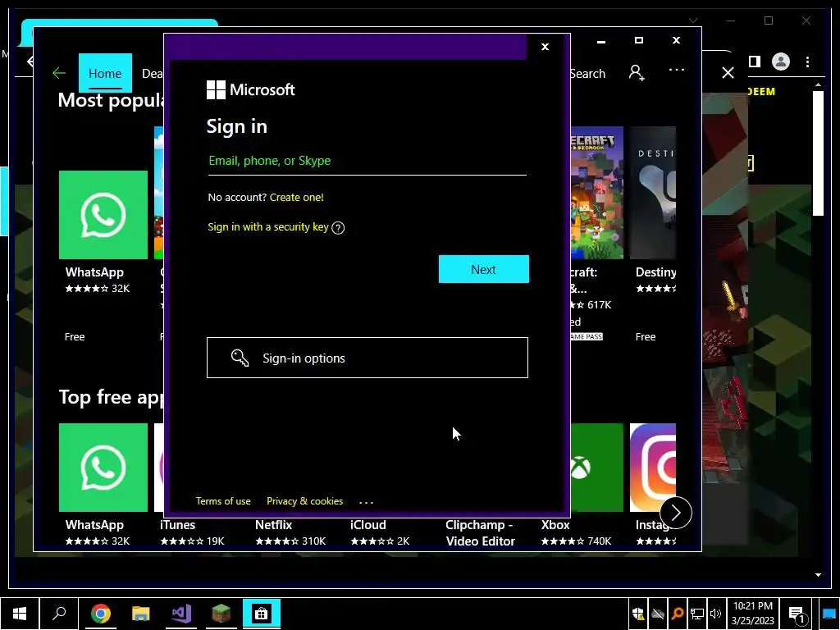Open File Explorer from the taskbar
Image resolution: width=840 pixels, height=630 pixels.
[x=141, y=614]
